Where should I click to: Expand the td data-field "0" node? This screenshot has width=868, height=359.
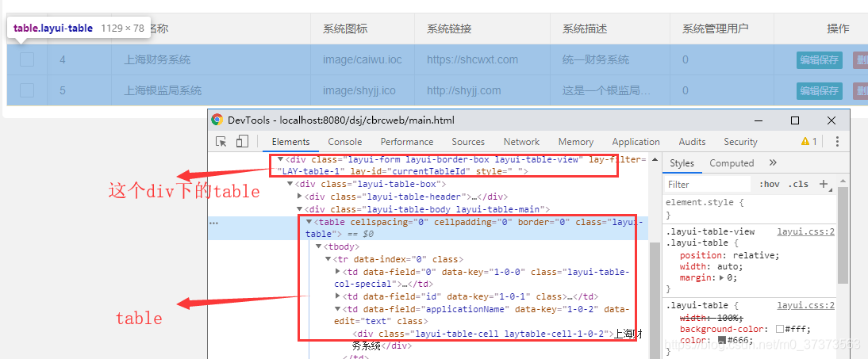[338, 272]
